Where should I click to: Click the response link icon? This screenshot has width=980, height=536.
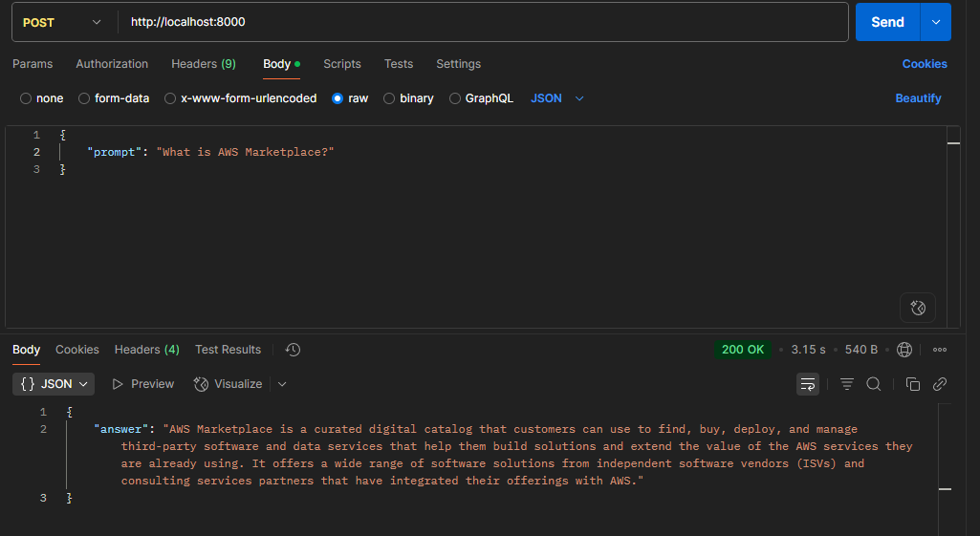(940, 384)
